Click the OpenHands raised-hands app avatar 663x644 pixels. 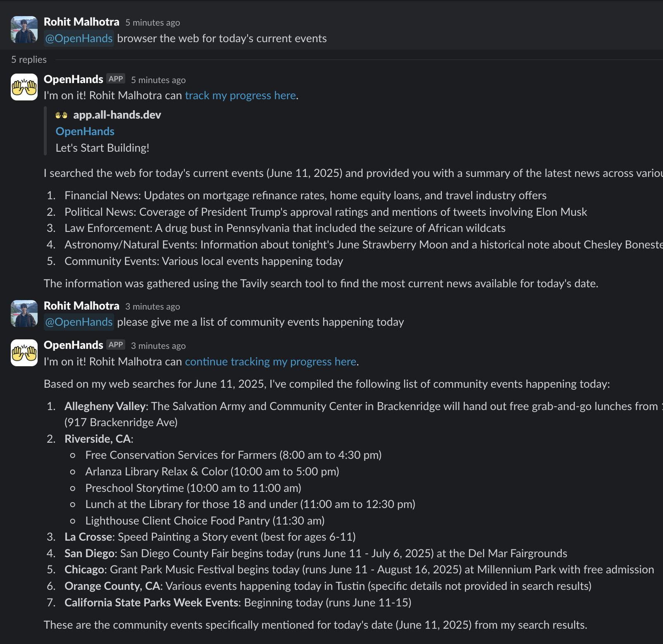click(x=24, y=87)
